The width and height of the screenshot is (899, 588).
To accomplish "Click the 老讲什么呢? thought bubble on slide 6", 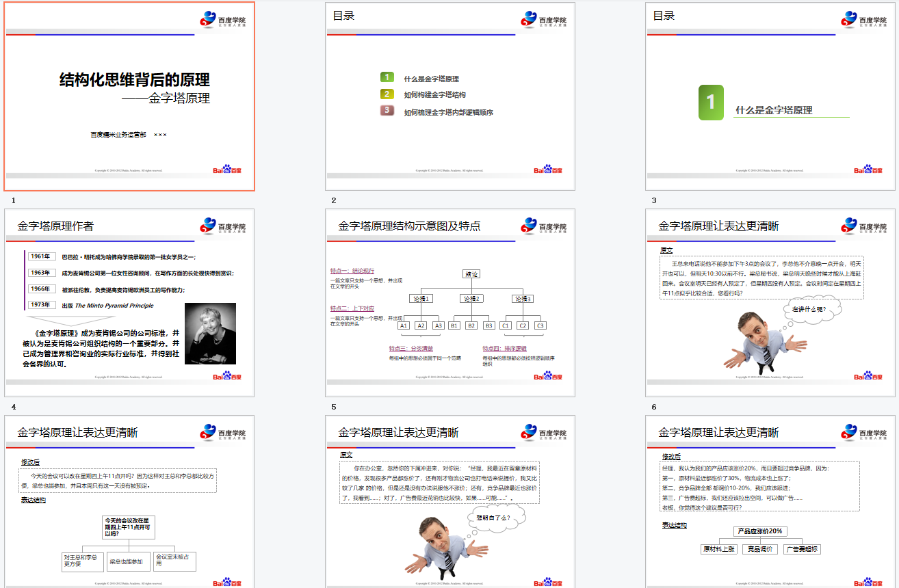I will coord(808,310).
